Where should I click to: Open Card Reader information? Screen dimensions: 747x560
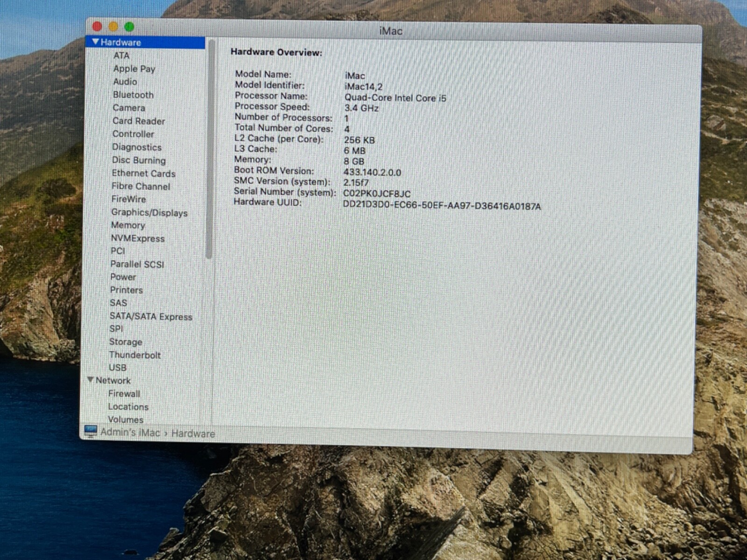[x=139, y=121]
